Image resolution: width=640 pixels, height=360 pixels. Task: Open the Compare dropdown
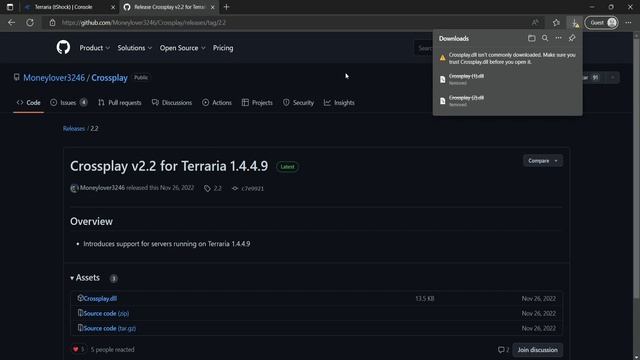[542, 161]
